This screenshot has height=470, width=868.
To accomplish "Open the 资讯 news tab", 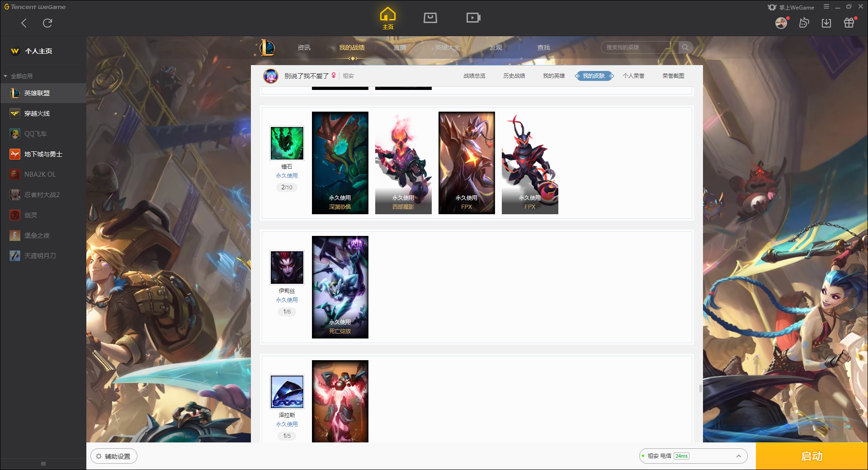I will (x=304, y=47).
